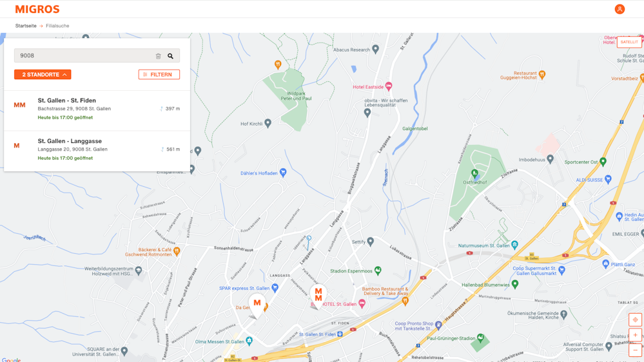Click the Sportcenter Ost pin
The image size is (644, 362).
[603, 161]
